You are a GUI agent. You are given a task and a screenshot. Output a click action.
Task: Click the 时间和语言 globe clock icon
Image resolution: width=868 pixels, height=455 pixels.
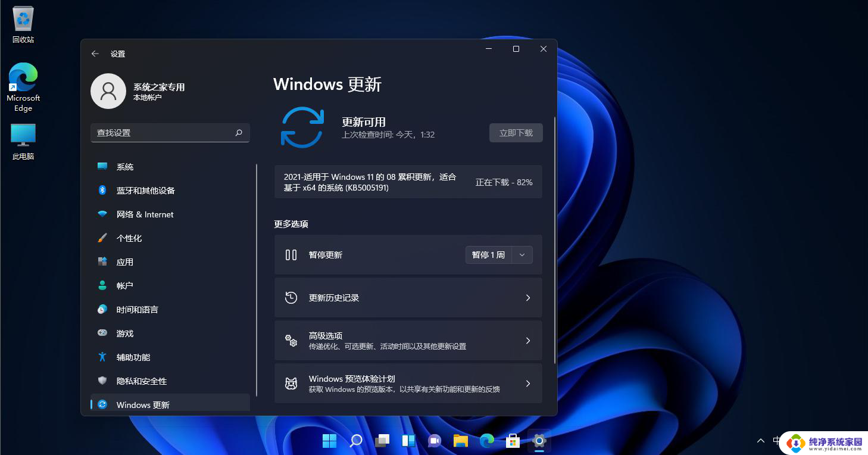tap(102, 310)
